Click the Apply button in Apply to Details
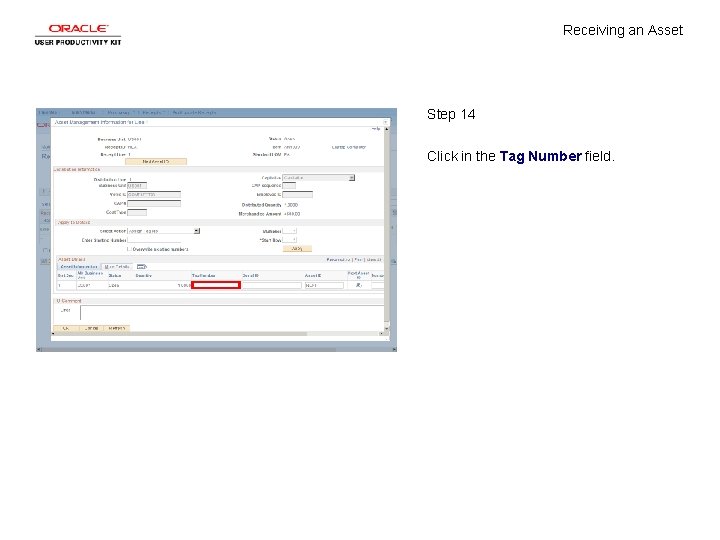The height and width of the screenshot is (540, 720). (297, 248)
